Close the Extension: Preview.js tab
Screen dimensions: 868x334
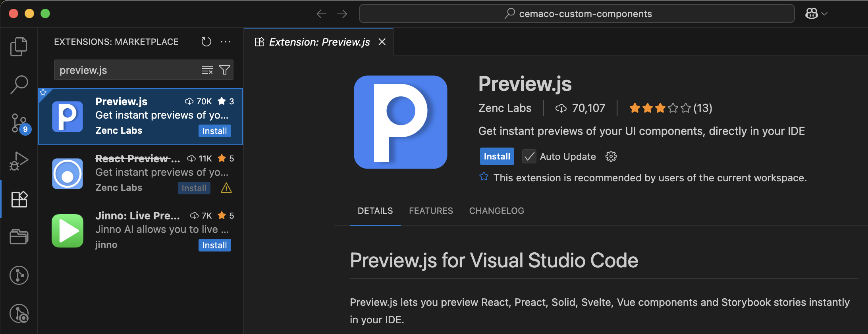point(382,42)
